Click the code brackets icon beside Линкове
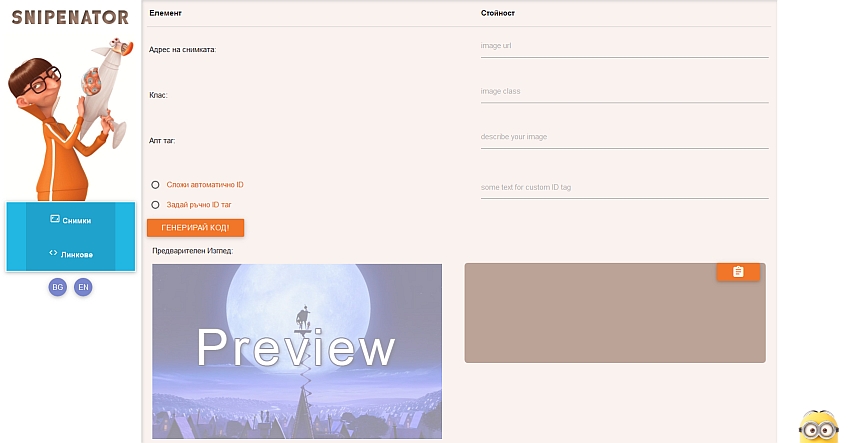Image resolution: width=848 pixels, height=443 pixels. [53, 253]
